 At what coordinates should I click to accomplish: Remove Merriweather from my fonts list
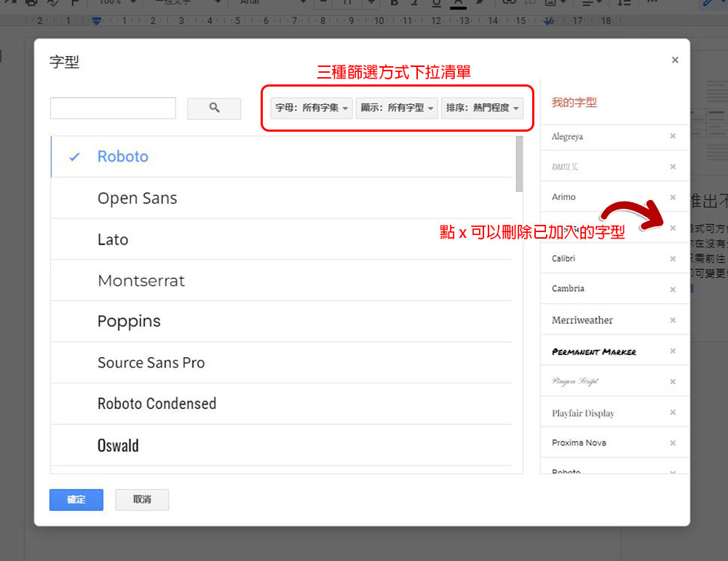pyautogui.click(x=673, y=320)
